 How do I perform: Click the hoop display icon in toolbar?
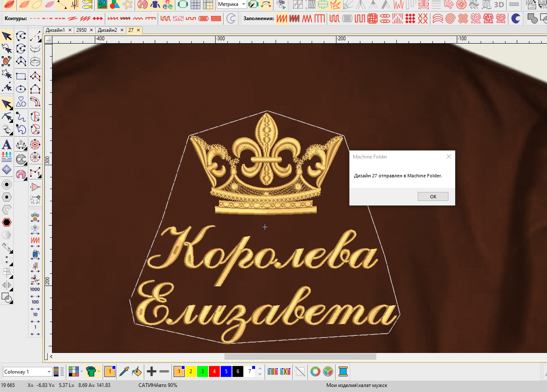tap(182, 5)
